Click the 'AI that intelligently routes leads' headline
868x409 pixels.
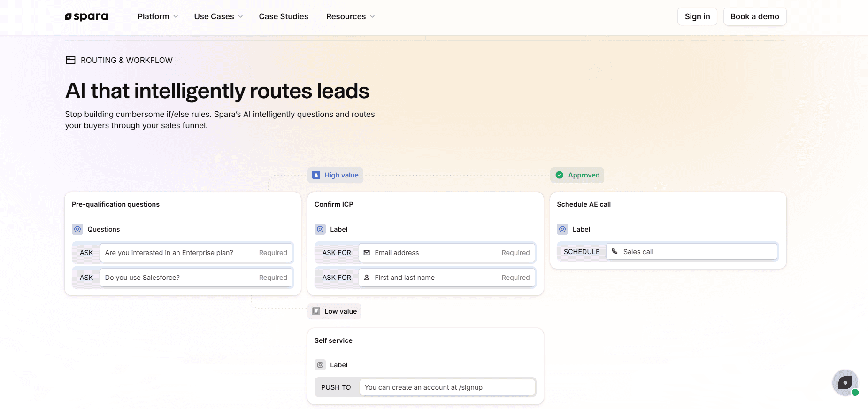(217, 91)
